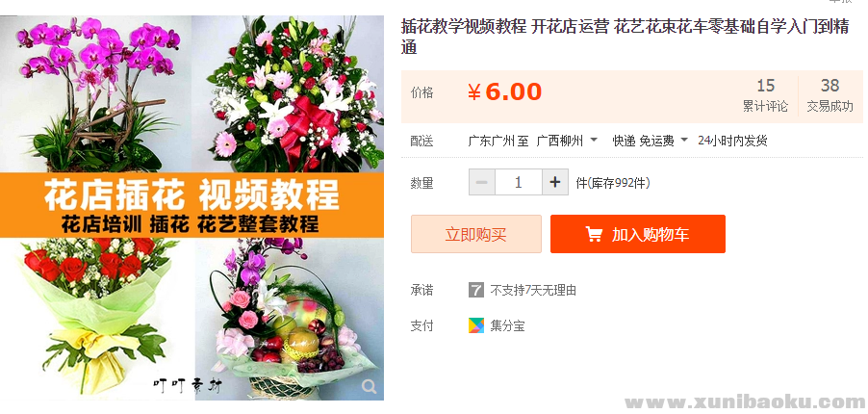Viewport: 868px width, 414px height.
Task: Click the magnifier zoom icon on product image
Action: (369, 386)
